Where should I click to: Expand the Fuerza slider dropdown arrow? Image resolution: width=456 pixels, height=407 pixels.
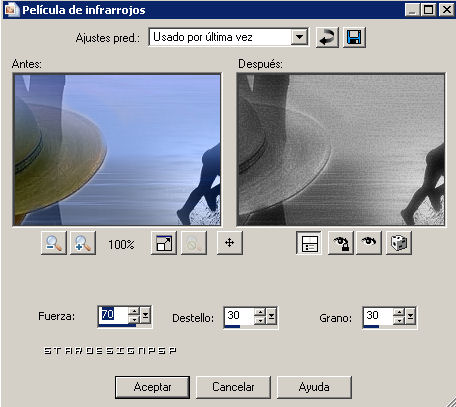146,315
